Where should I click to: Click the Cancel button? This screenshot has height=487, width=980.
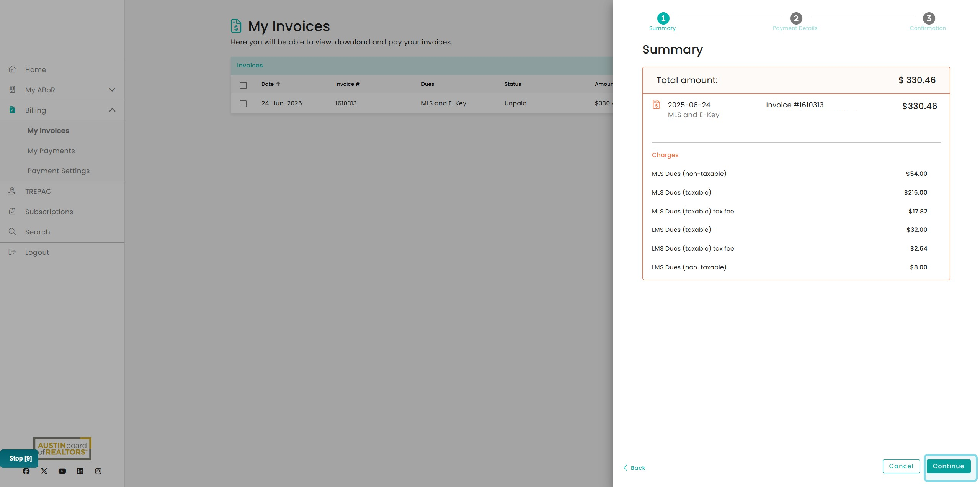pos(901,466)
